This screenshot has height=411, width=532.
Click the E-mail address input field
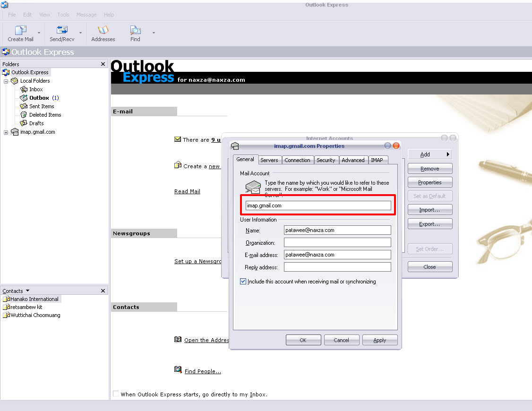[337, 255]
